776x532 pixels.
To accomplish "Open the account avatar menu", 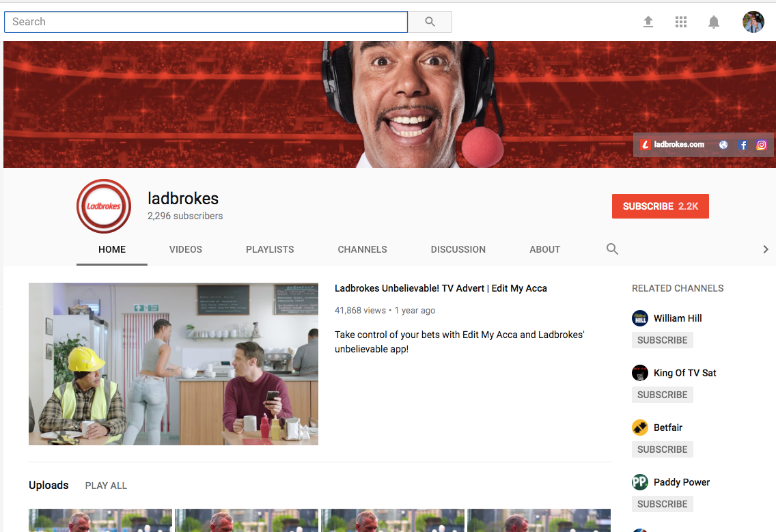I will point(753,22).
